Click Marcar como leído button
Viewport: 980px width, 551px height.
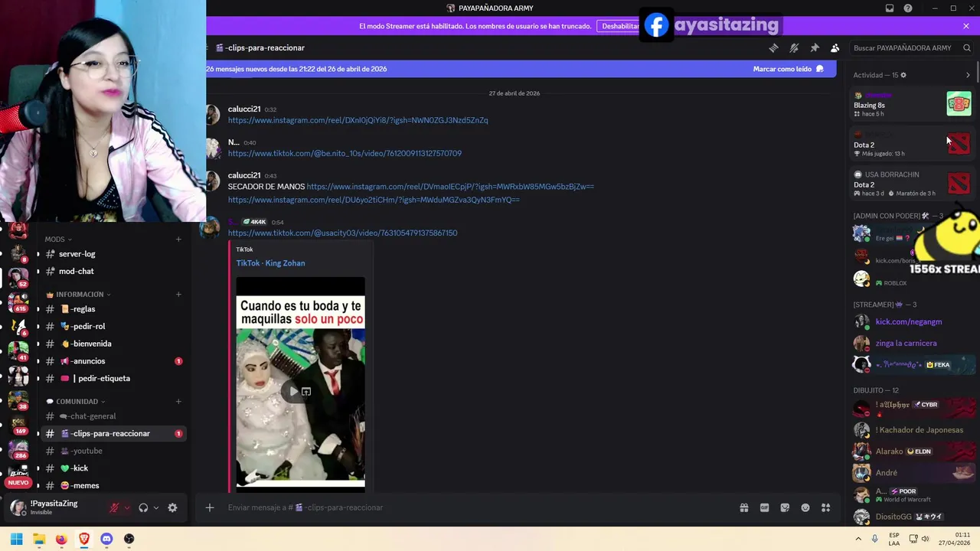tap(788, 69)
